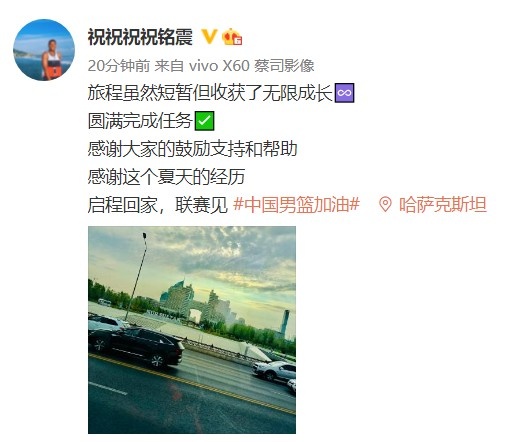The width and height of the screenshot is (510, 442).
Task: Open username 祝祝祝祝铭震 profile
Action: [x=140, y=37]
